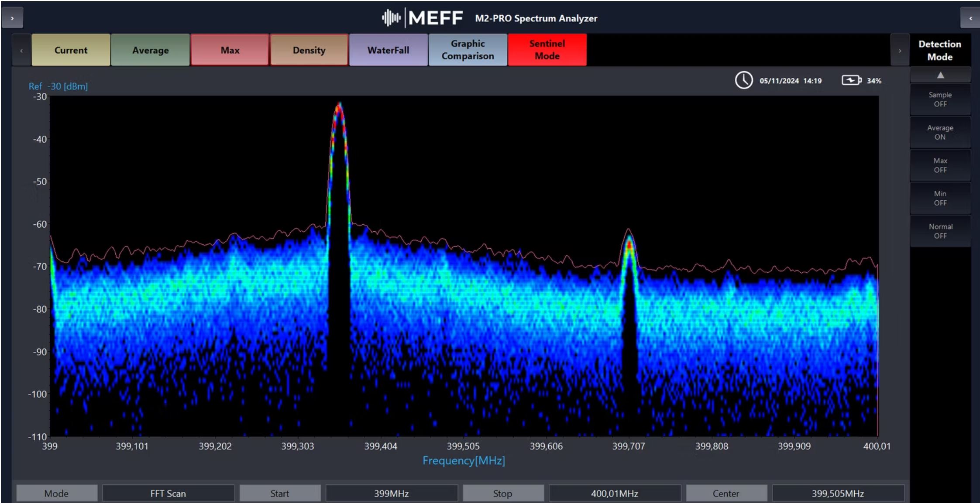Screen dimensions: 980x504
Task: Click the battery charging icon
Action: click(x=851, y=80)
